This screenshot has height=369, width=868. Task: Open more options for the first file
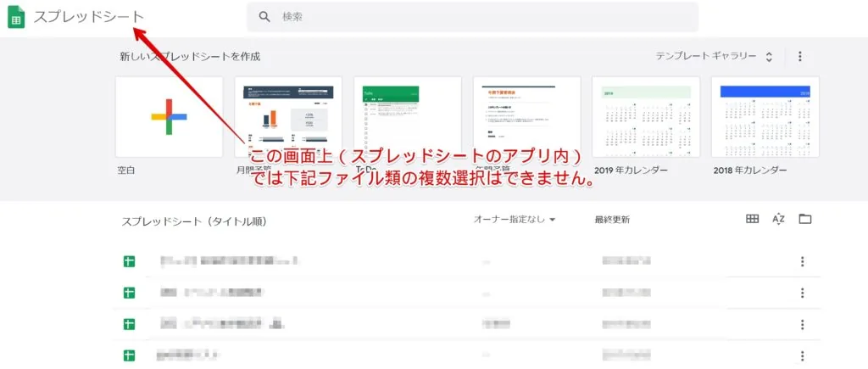[802, 261]
